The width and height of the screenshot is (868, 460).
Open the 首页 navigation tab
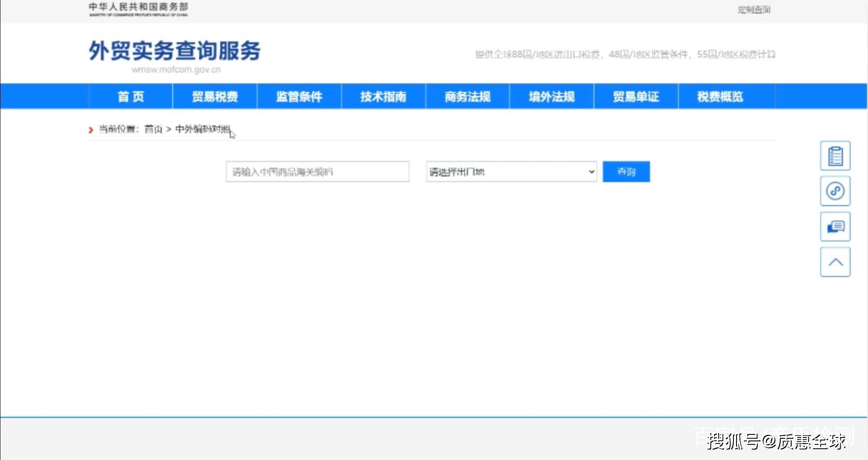click(x=131, y=97)
